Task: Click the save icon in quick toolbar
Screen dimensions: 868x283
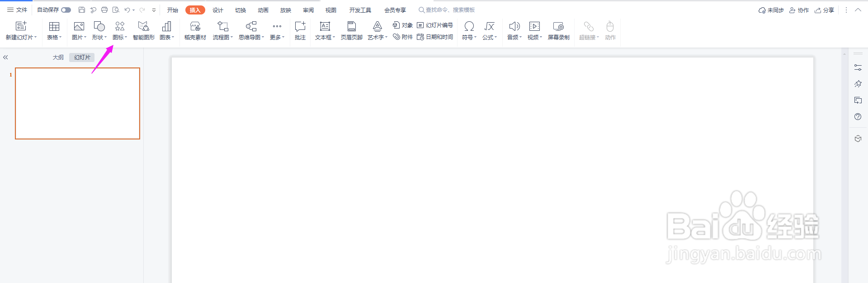Action: click(82, 10)
